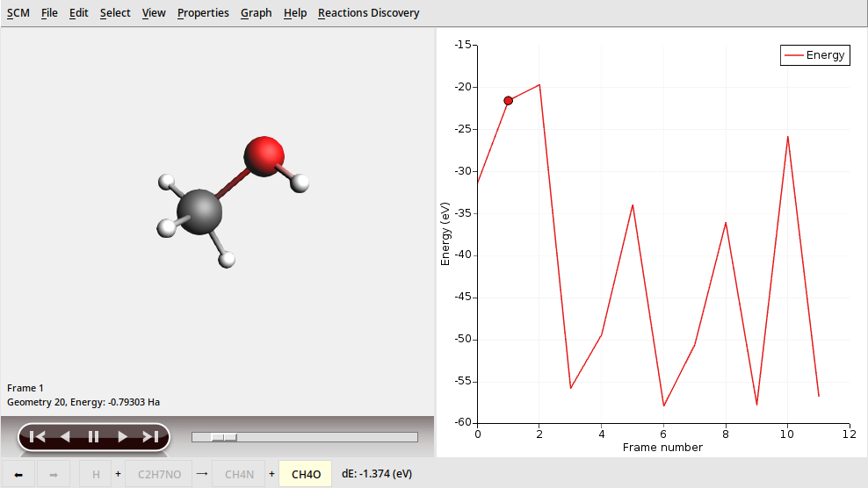Click the forward arrow navigation button
The image size is (868, 488).
54,475
